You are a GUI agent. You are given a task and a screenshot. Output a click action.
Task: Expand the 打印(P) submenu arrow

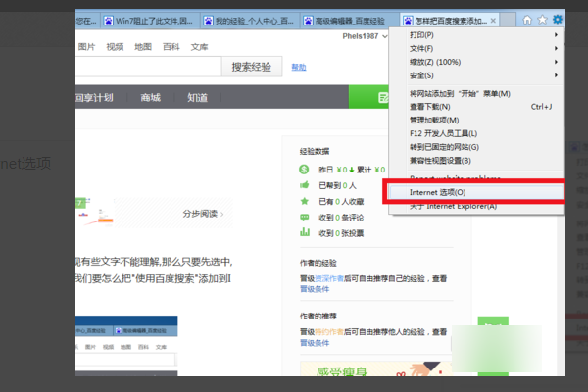point(556,35)
